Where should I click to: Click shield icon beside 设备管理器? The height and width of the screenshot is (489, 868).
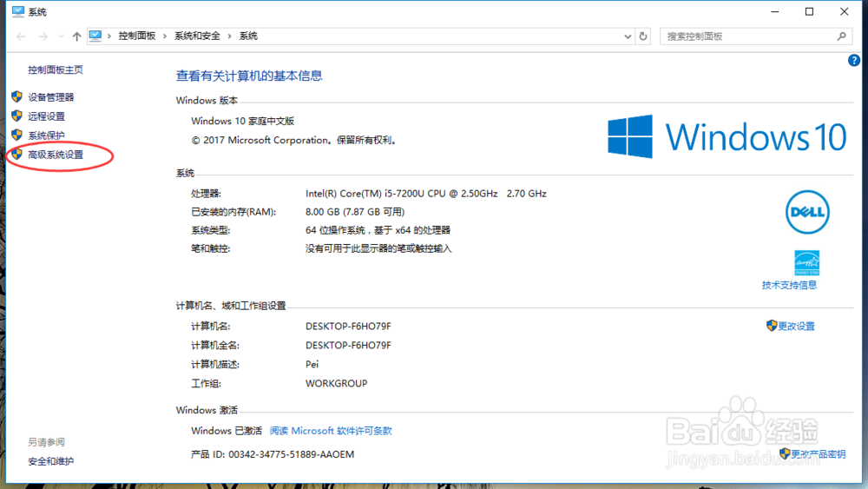[x=16, y=97]
